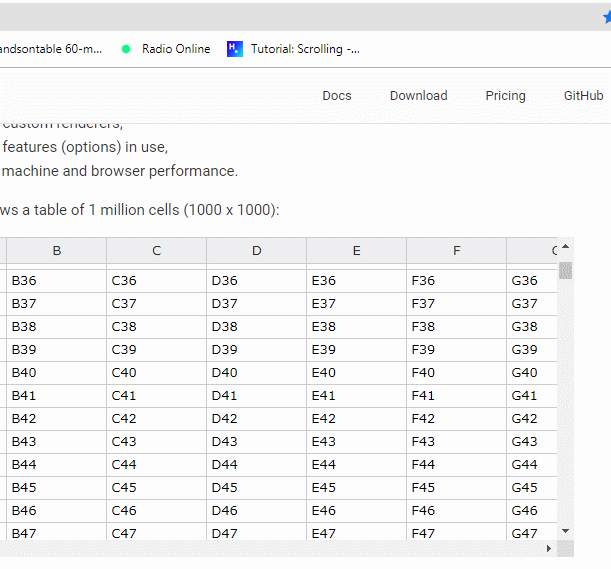Select cell F40
Viewport: 611px width, 569px height.
click(x=457, y=373)
